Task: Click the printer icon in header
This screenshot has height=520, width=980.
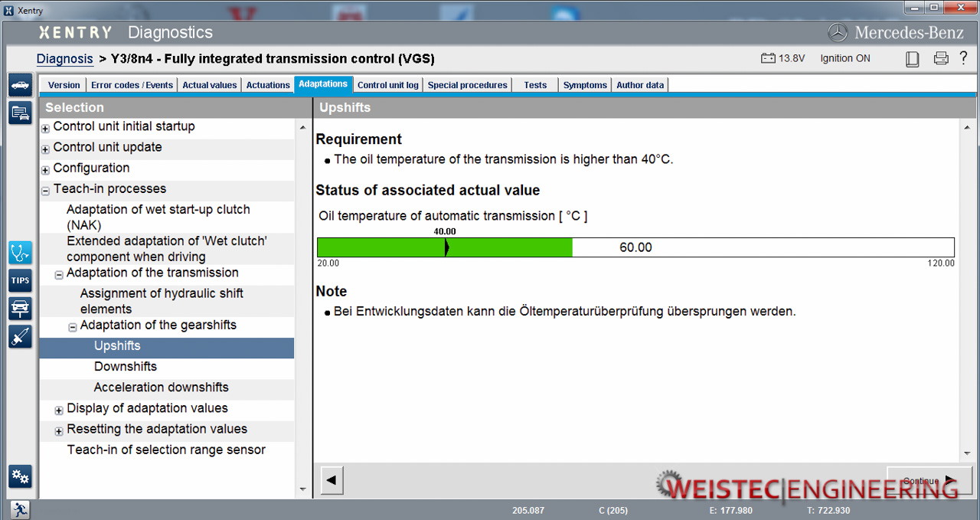Action: [x=941, y=58]
